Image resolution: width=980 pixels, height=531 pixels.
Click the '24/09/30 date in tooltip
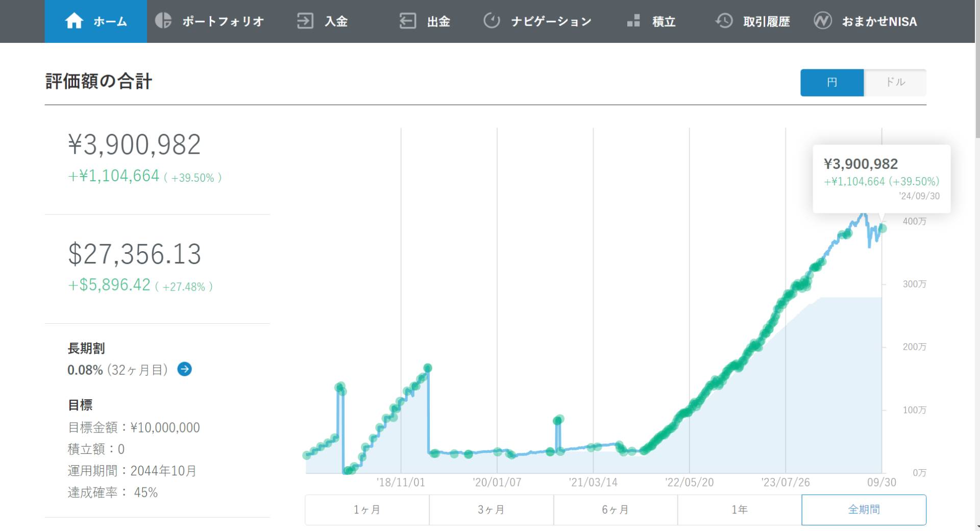(919, 196)
